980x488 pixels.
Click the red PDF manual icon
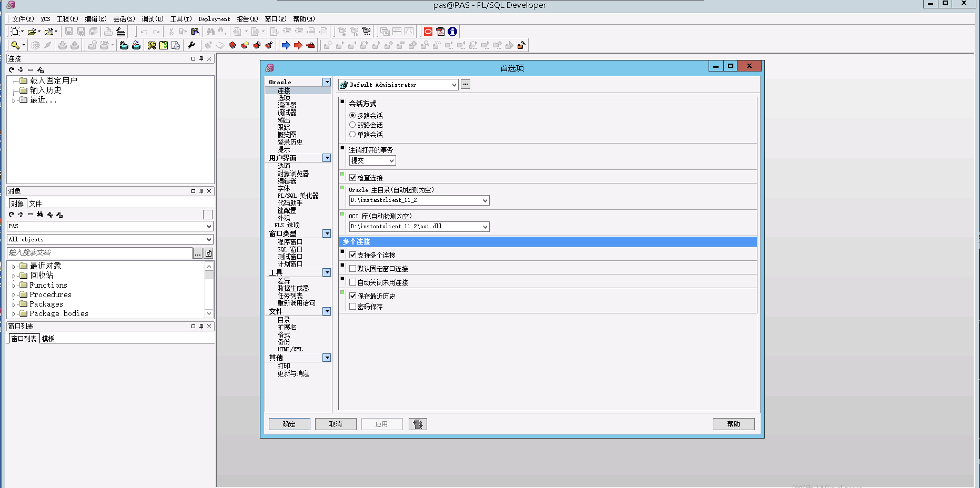click(440, 32)
